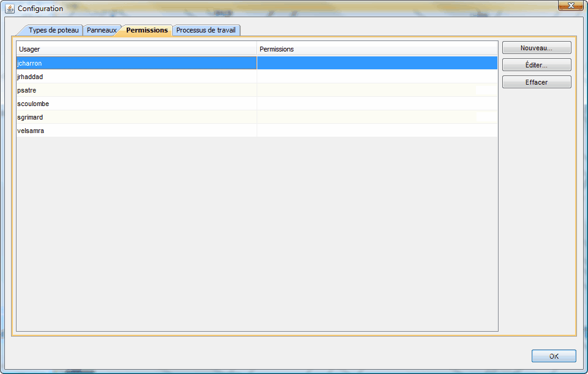588x374 pixels.
Task: Click the Permissions column header
Action: [377, 49]
